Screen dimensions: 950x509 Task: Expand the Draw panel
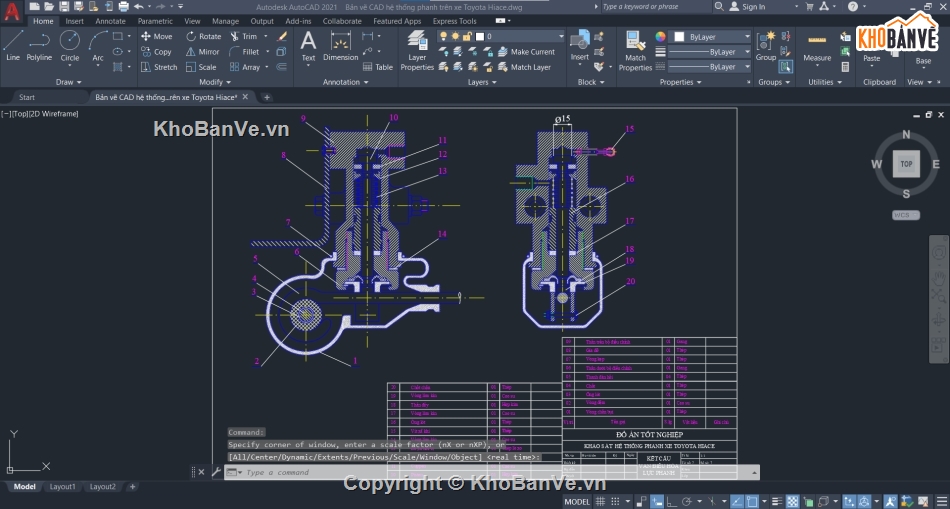point(68,82)
